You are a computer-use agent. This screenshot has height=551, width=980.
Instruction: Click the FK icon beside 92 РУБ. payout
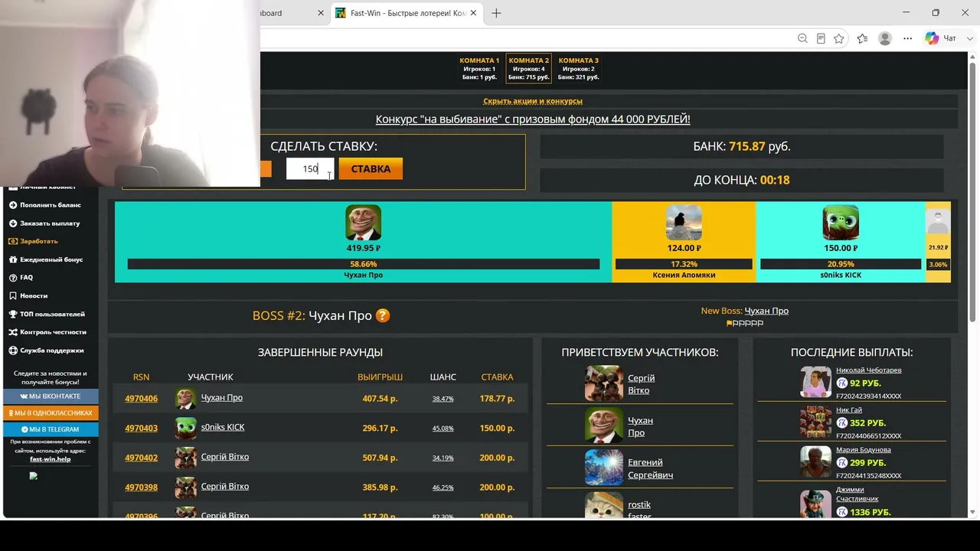pyautogui.click(x=842, y=383)
